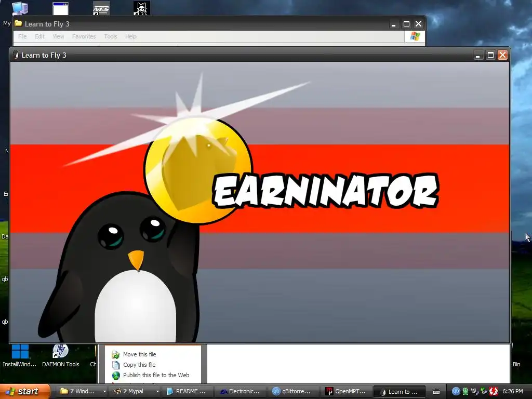Minimize the Learn to Fly 3 Explorer window
532x399 pixels.
tap(394, 24)
